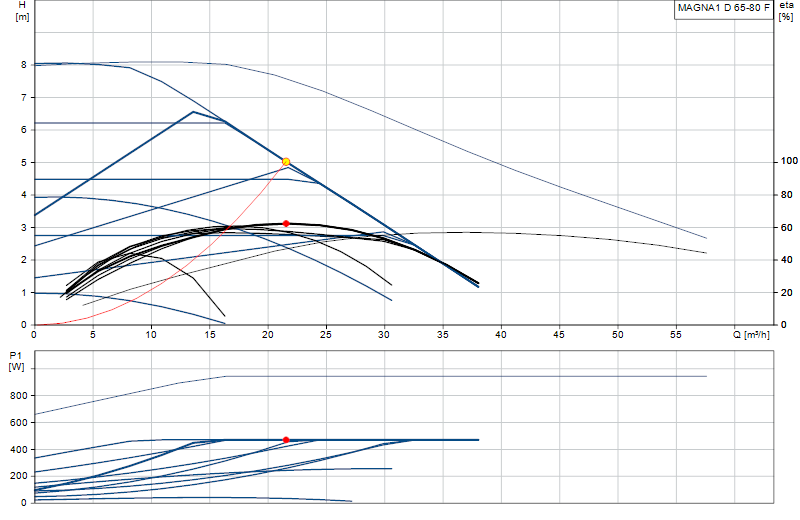Click the yellow duty point marker
The image size is (800, 520).
pos(286,162)
